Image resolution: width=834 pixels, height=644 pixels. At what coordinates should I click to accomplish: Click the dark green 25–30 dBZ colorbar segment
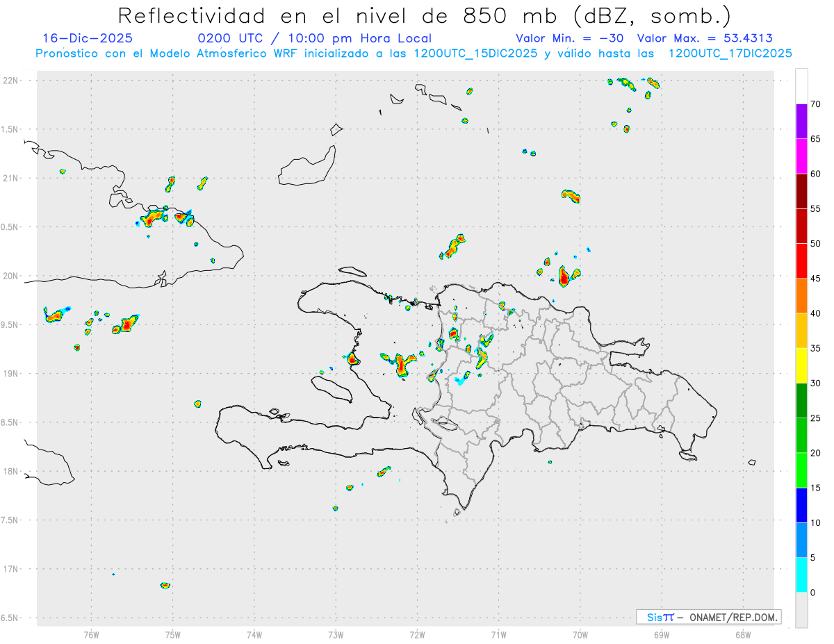(x=801, y=401)
